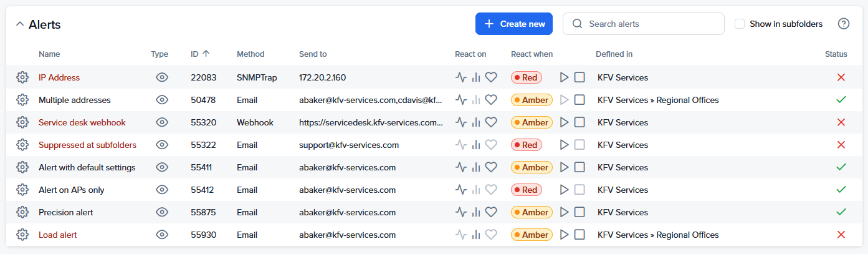Click the SNMPTrap method cell

[x=257, y=77]
